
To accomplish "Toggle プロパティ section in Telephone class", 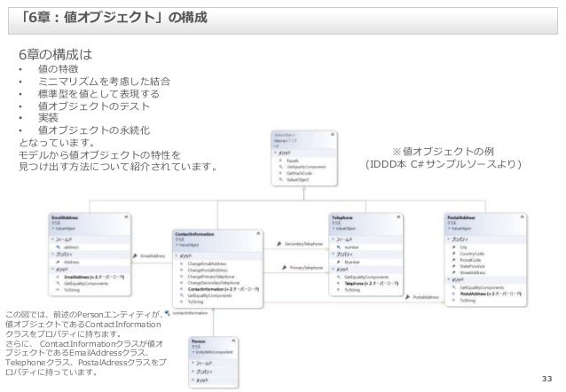I will [x=334, y=255].
